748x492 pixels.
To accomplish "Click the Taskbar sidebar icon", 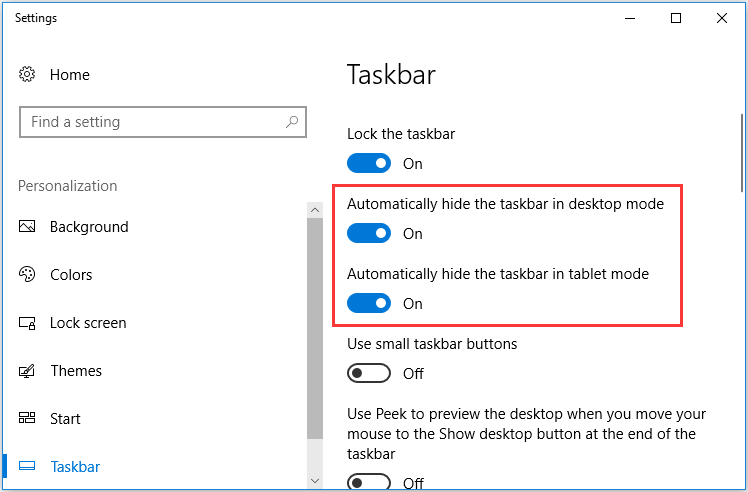I will point(27,466).
